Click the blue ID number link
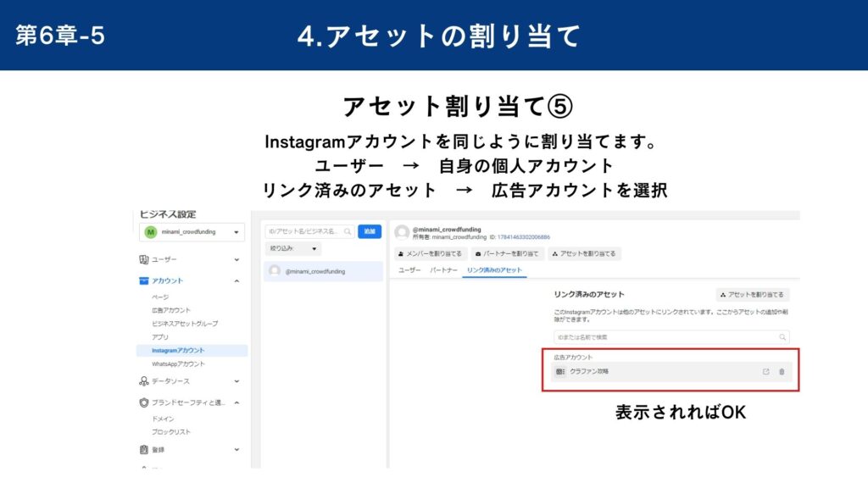 pos(524,237)
